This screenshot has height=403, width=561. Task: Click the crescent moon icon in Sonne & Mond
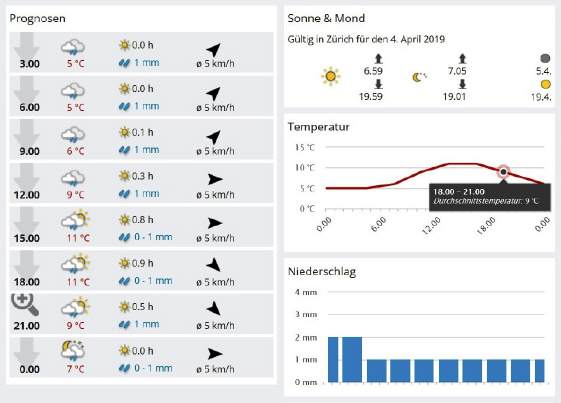coord(419,77)
